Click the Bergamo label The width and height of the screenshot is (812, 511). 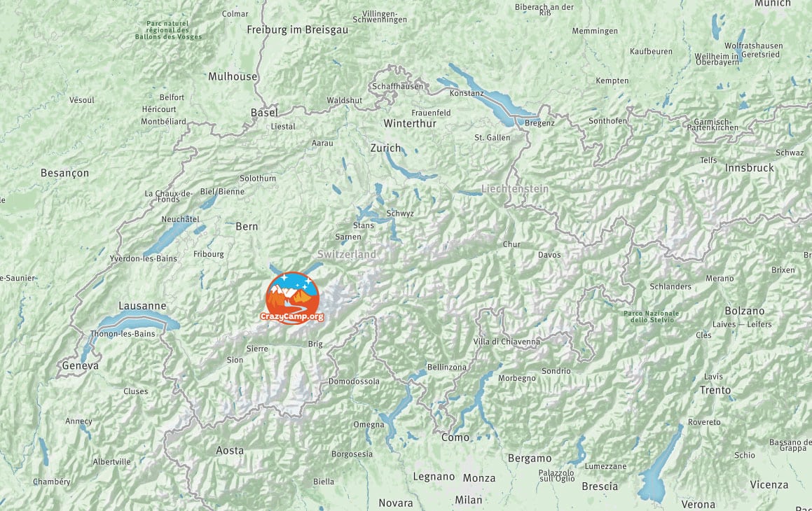[530, 458]
